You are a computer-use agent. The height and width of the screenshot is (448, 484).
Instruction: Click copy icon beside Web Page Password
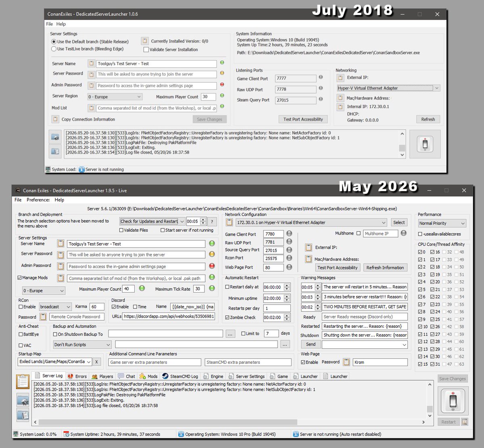346,362
